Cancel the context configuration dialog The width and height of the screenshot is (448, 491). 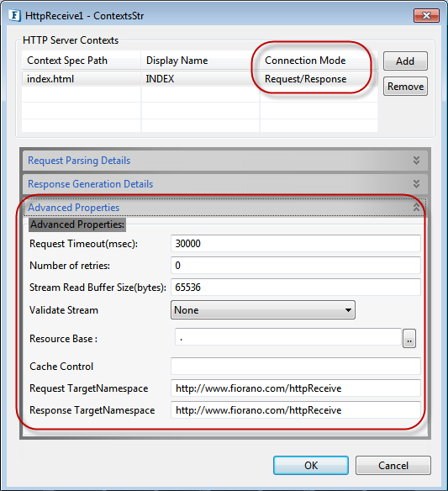[x=393, y=465]
